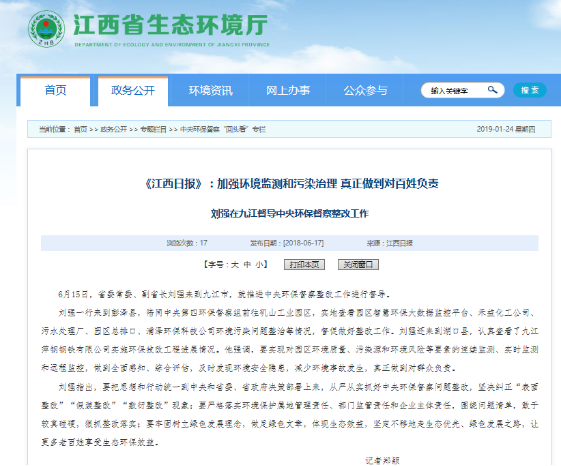This screenshot has width=561, height=466.
Task: Click the 打印本页 print button
Action: click(304, 264)
